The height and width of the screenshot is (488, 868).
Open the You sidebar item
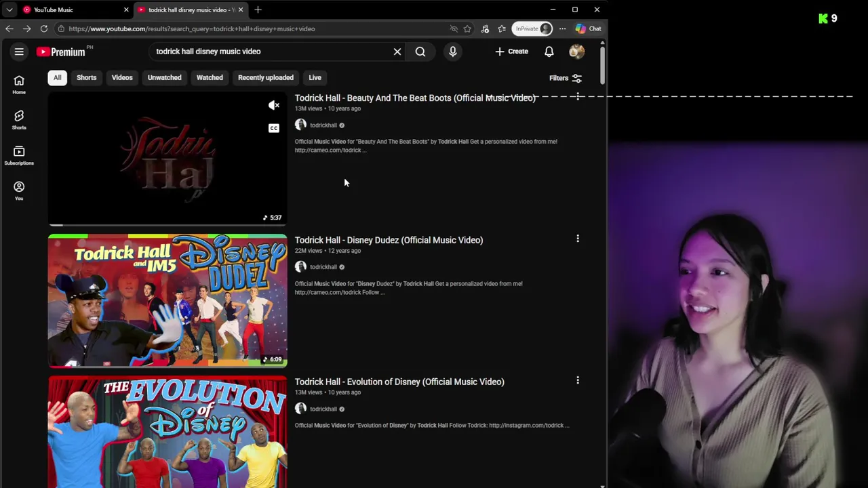[19, 190]
